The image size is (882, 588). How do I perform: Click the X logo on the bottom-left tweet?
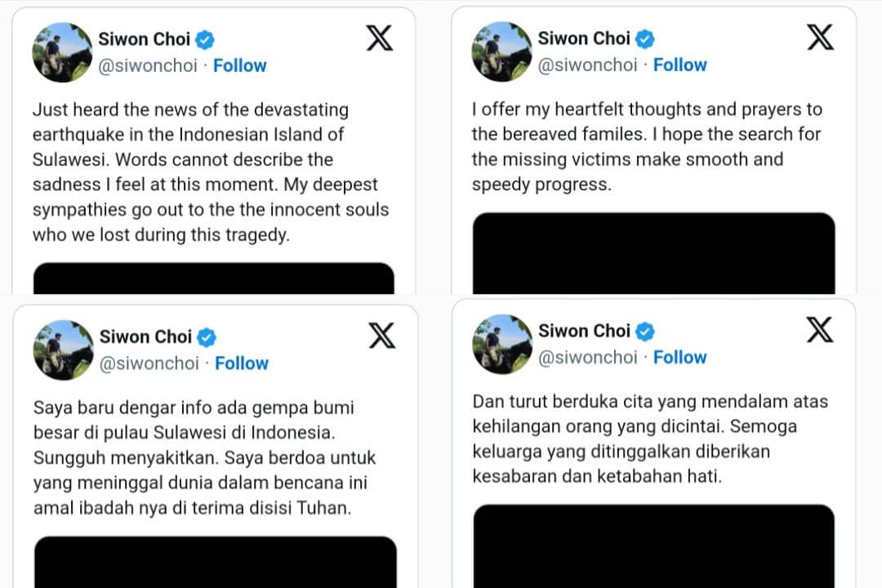click(381, 336)
